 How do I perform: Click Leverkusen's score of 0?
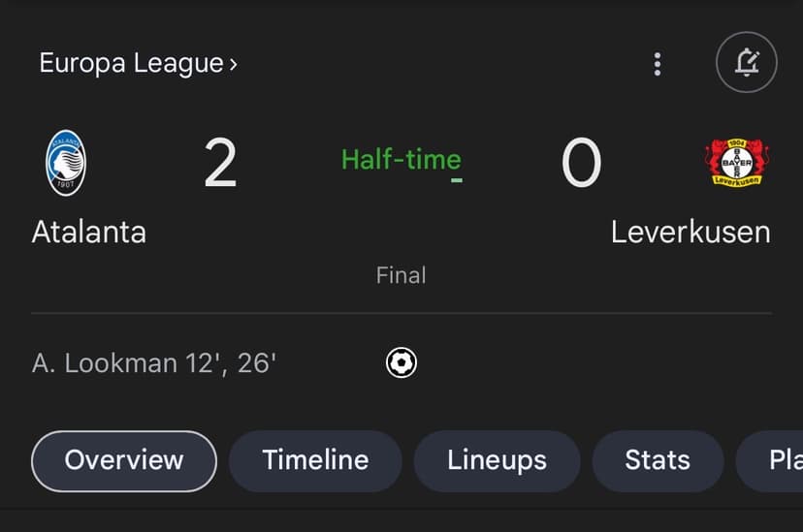pyautogui.click(x=581, y=164)
